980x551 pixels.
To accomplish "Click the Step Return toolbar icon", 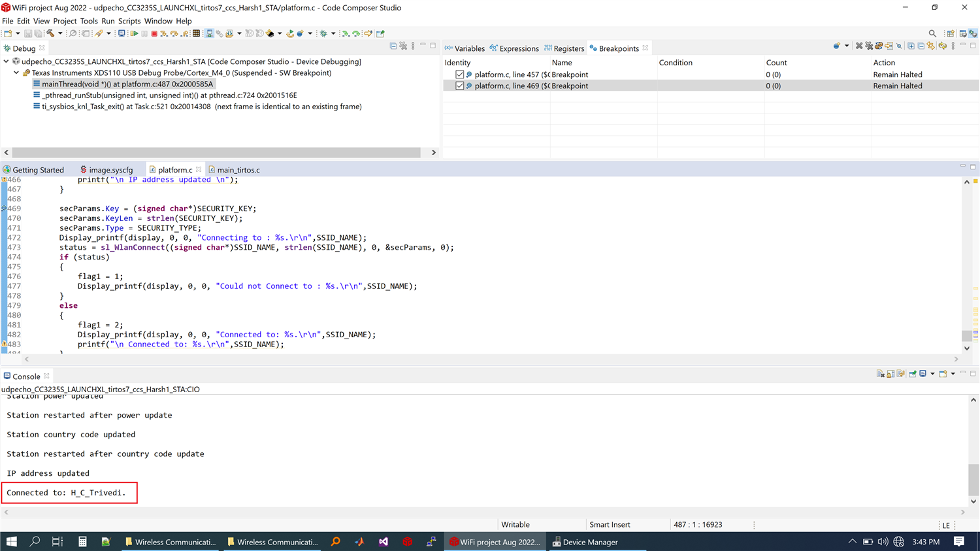I will 185,33.
